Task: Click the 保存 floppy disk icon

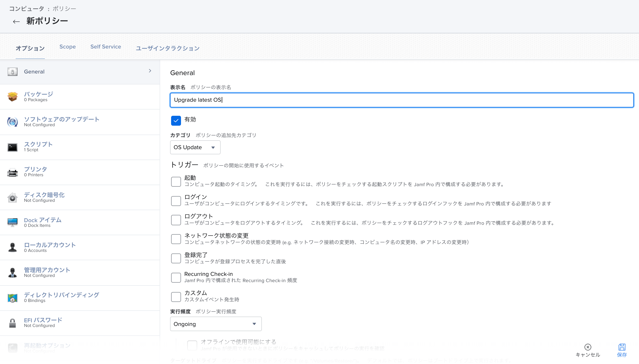Action: coord(622,347)
